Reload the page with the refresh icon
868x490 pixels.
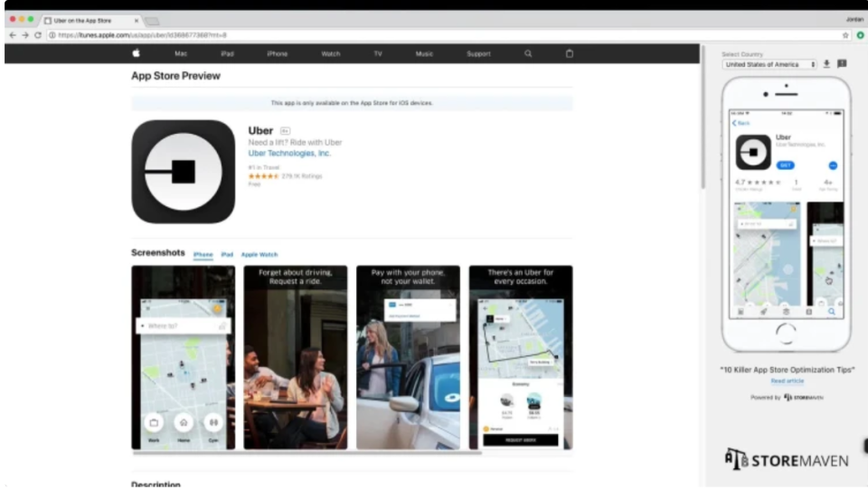[x=38, y=35]
